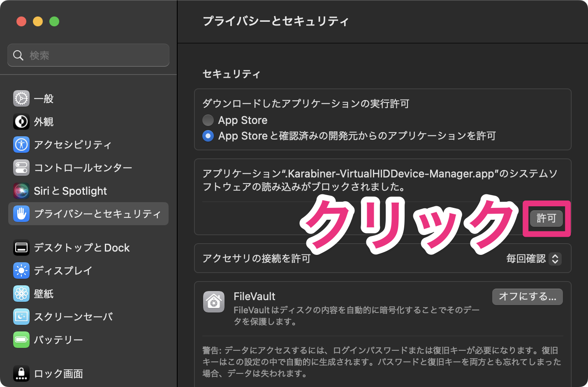The image size is (588, 387).
Task: Open デスクトップとDock settings
Action: pyautogui.click(x=21, y=247)
